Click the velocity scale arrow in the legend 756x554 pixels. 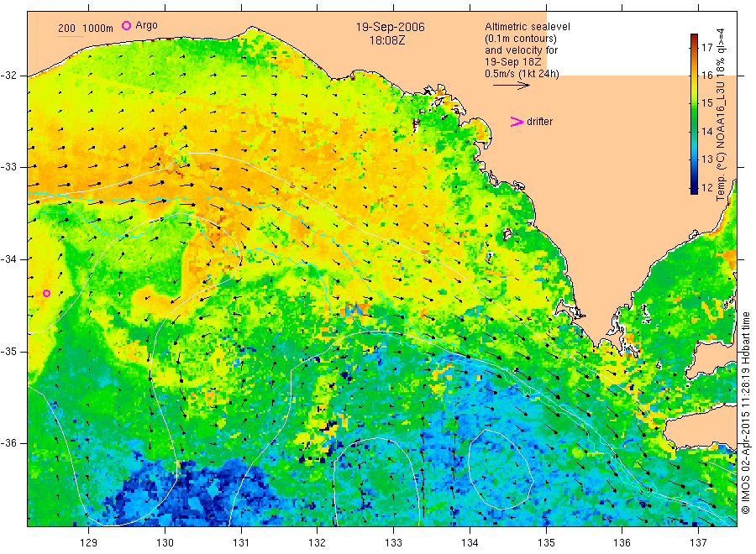(512, 86)
